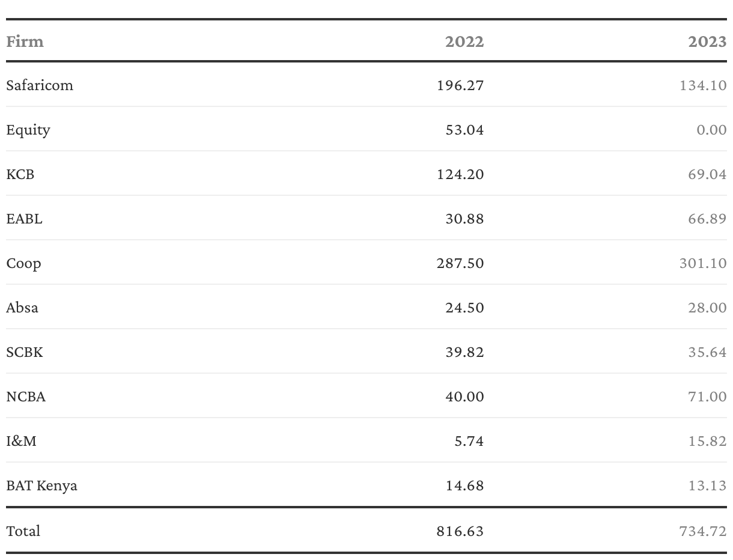The width and height of the screenshot is (733, 560).
Task: Select the Safaricom row label
Action: click(x=40, y=85)
